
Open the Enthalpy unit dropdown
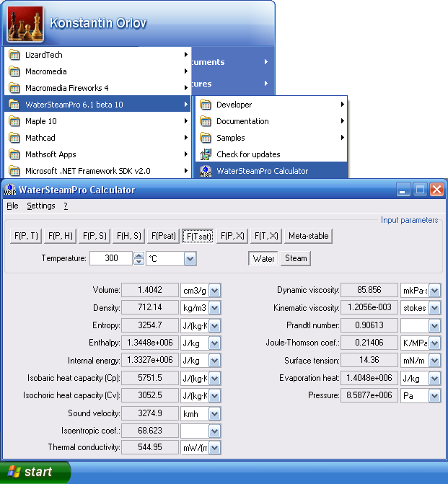(x=214, y=343)
